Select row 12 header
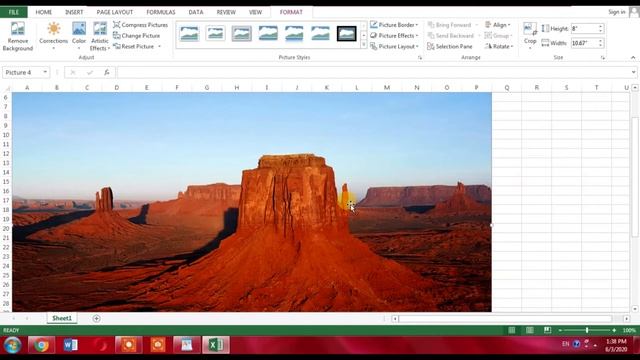 6,153
